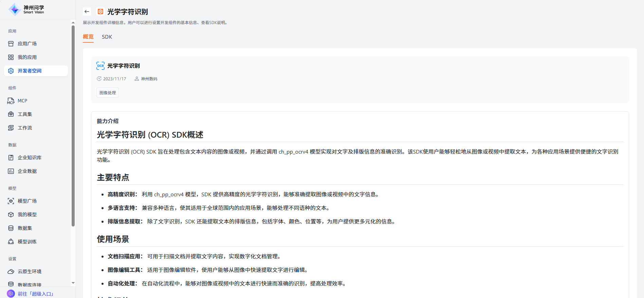Image resolution: width=644 pixels, height=298 pixels.
Task: Open 企业知识库 document icon
Action: [x=11, y=158]
